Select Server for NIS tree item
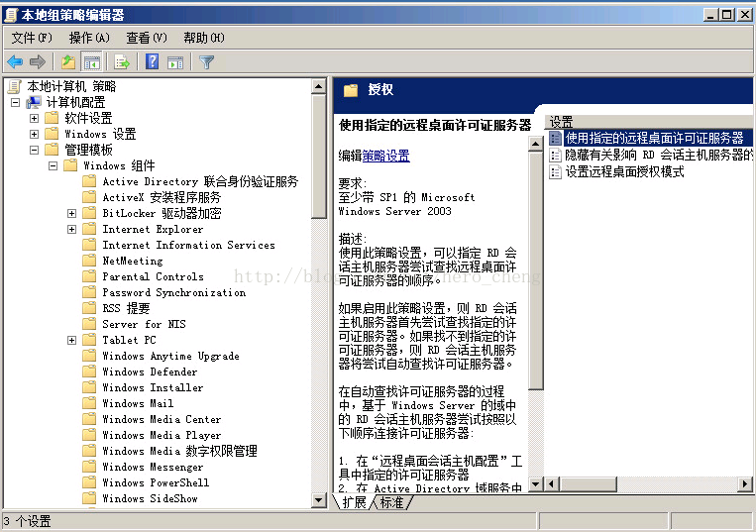 pos(144,324)
